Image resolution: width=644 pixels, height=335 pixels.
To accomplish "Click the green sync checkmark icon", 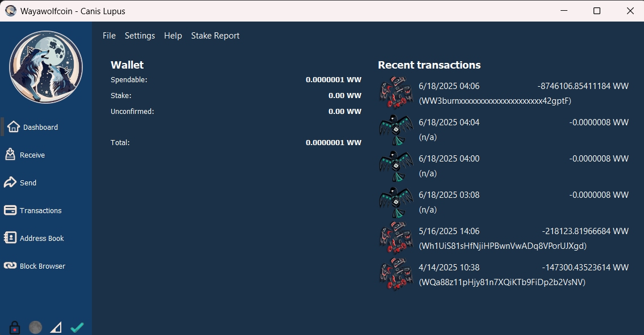I will 77,327.
